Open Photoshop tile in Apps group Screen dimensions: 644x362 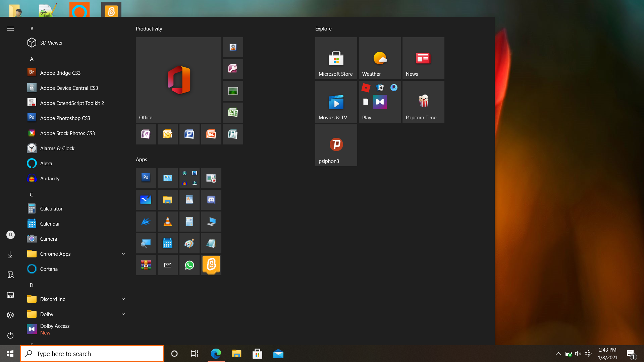click(x=146, y=178)
